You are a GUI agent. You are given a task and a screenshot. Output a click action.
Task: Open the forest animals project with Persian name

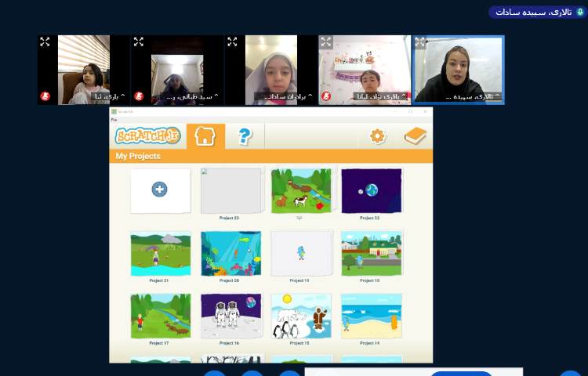pyautogui.click(x=301, y=191)
